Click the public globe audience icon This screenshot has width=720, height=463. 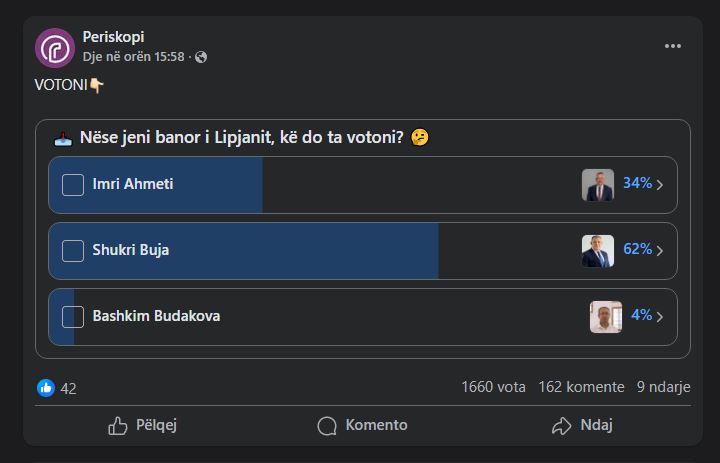201,57
